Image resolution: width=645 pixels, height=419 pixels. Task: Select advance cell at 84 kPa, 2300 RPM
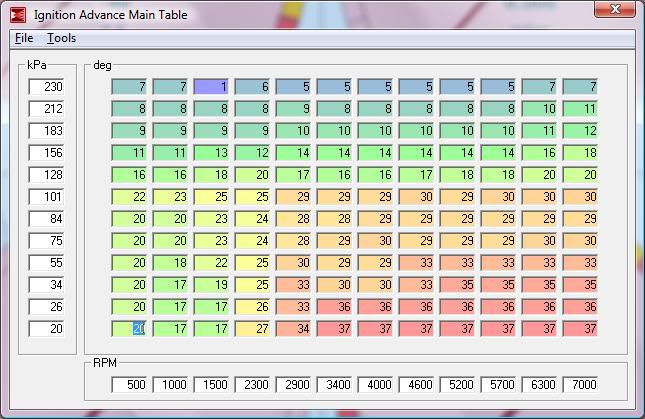(252, 219)
